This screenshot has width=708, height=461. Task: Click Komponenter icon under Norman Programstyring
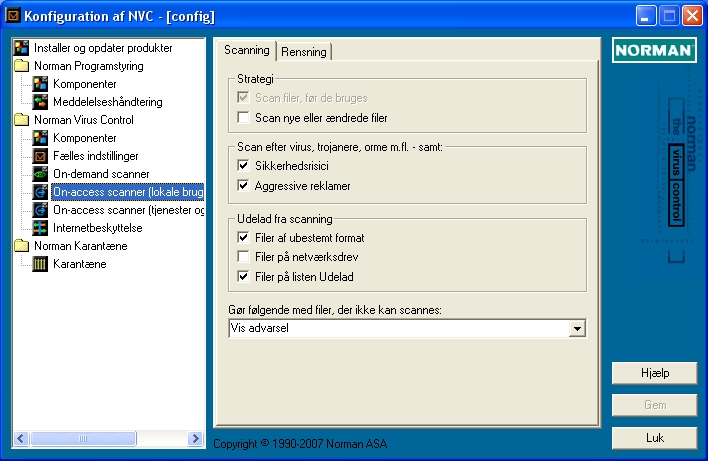40,84
